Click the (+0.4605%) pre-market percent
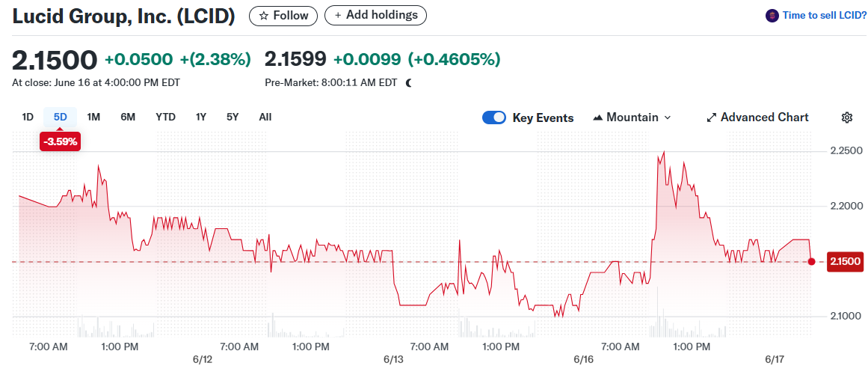Viewport: 868px width, 366px height. tap(454, 59)
